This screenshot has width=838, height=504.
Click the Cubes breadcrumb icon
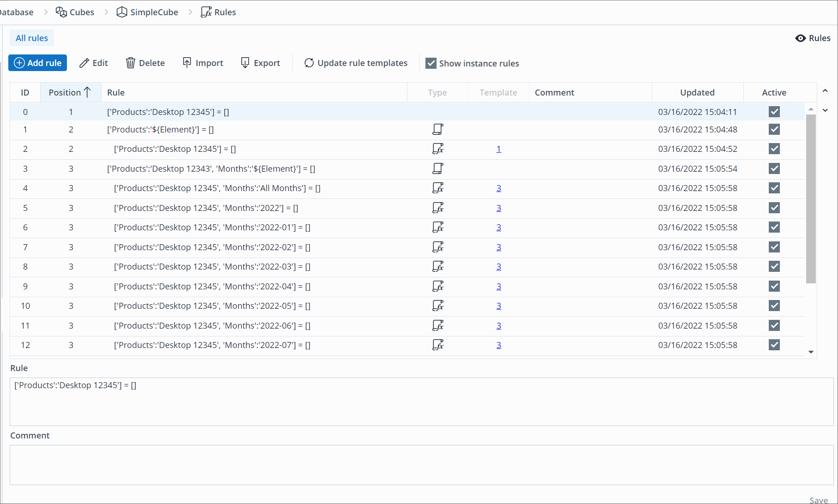(61, 12)
